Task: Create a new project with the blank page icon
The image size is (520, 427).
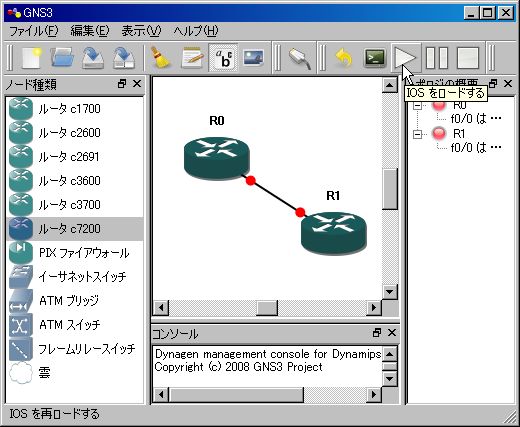Action: pos(32,58)
